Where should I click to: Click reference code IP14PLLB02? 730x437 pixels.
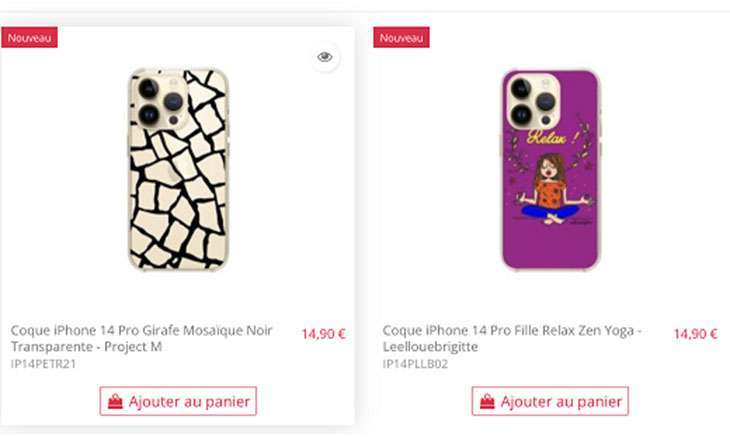415,364
